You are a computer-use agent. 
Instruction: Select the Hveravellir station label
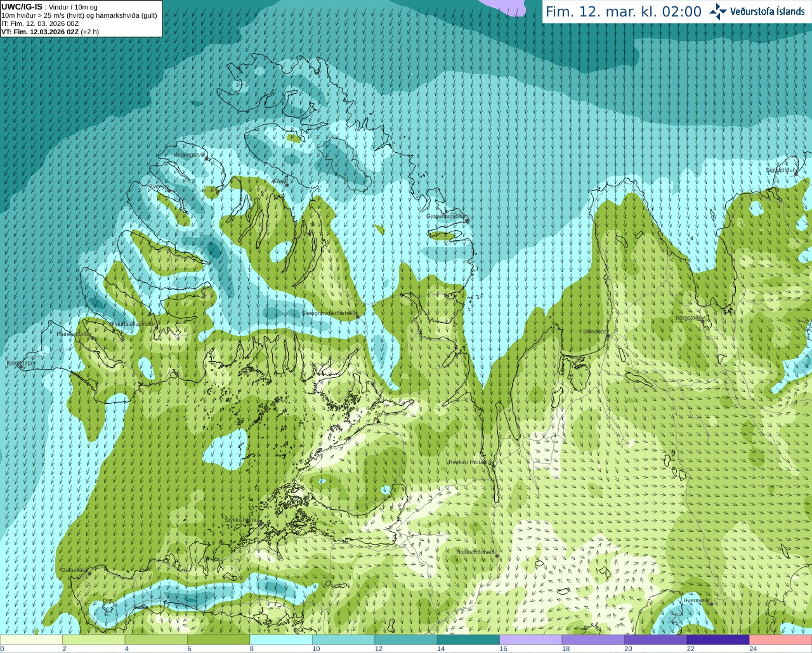[x=697, y=600]
